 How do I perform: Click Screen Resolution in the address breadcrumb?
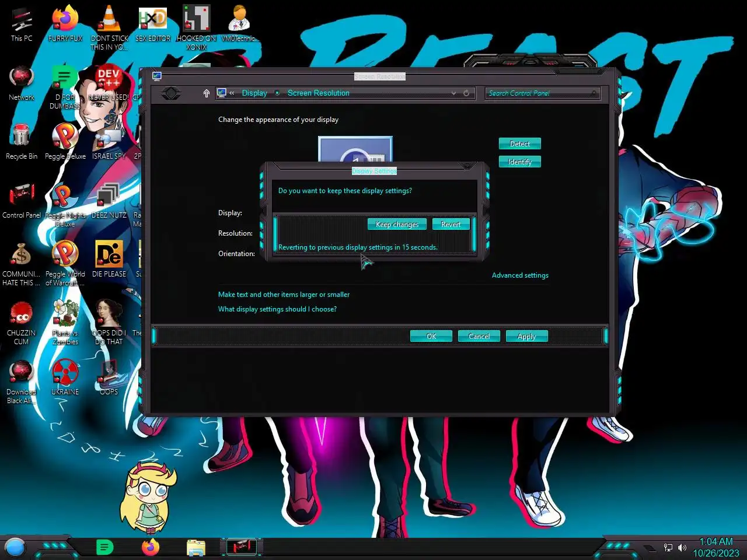[318, 93]
